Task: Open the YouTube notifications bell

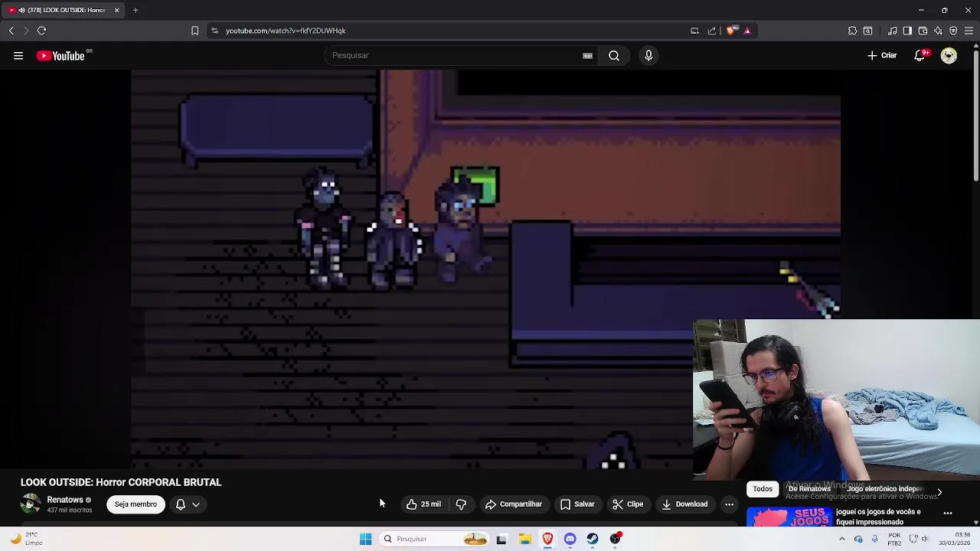Action: (920, 55)
